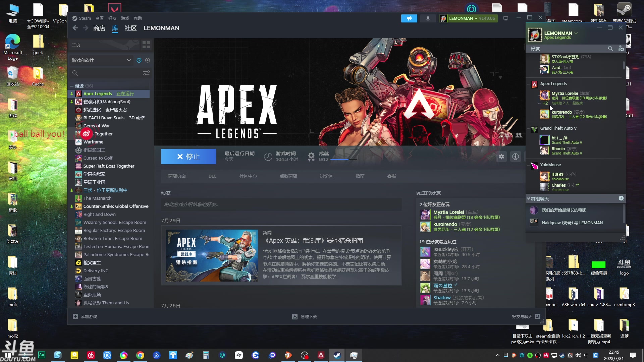Click the achievements progress bar 8/12
644x362 pixels.
coord(344,160)
